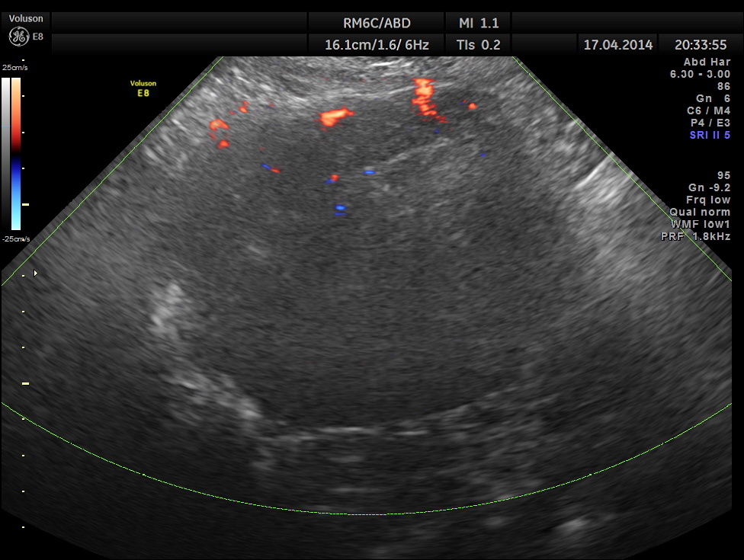This screenshot has width=744, height=560.
Task: Click the yellow depth marker on the lower left scale
Action: (x=25, y=383)
